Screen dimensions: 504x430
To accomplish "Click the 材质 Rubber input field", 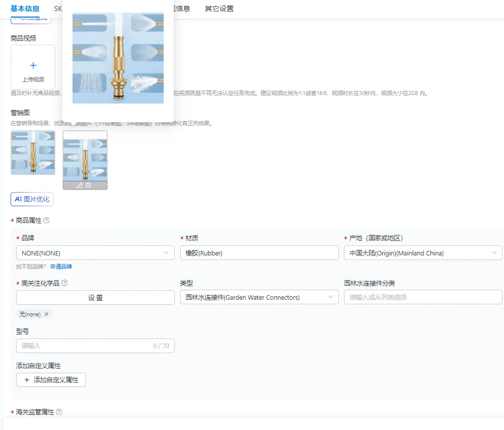I will [259, 253].
